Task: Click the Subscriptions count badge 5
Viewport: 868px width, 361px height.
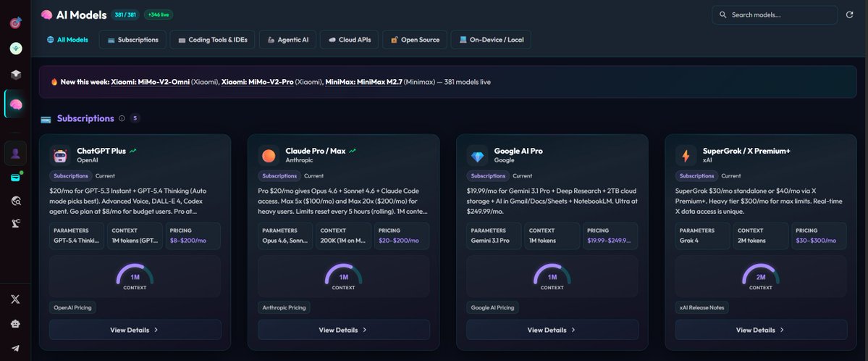Action: [x=135, y=118]
